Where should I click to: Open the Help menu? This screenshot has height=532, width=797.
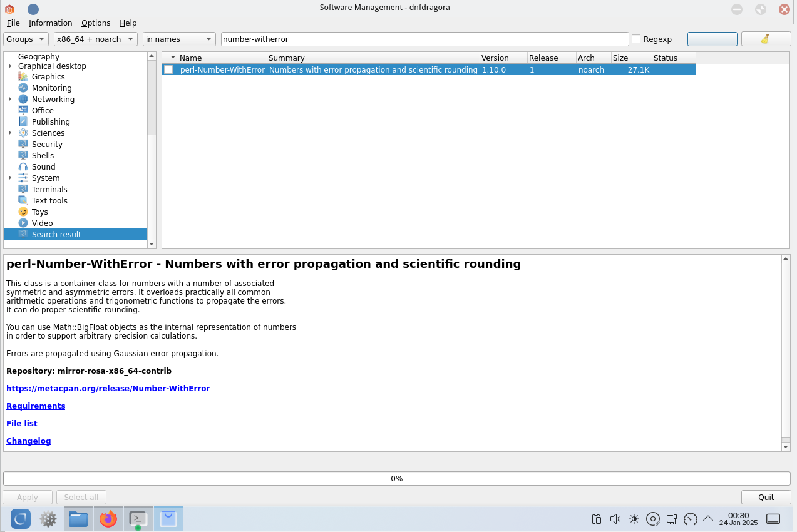(128, 23)
